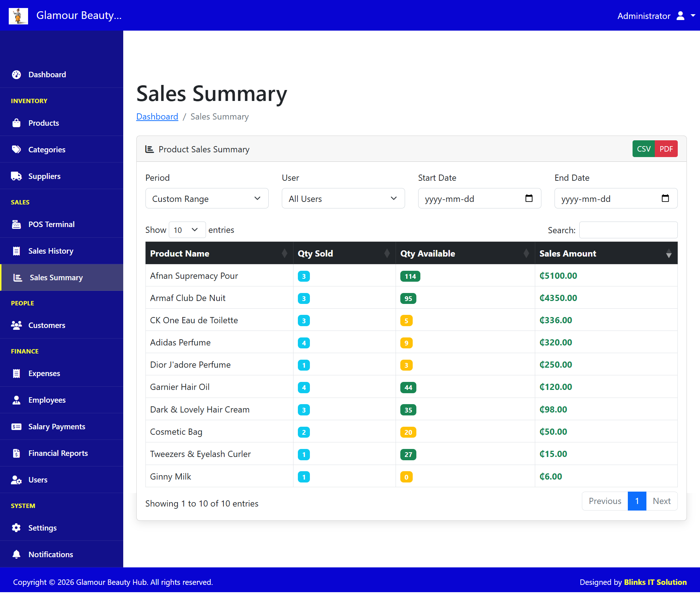Open the Period Custom Range dropdown

tap(207, 199)
